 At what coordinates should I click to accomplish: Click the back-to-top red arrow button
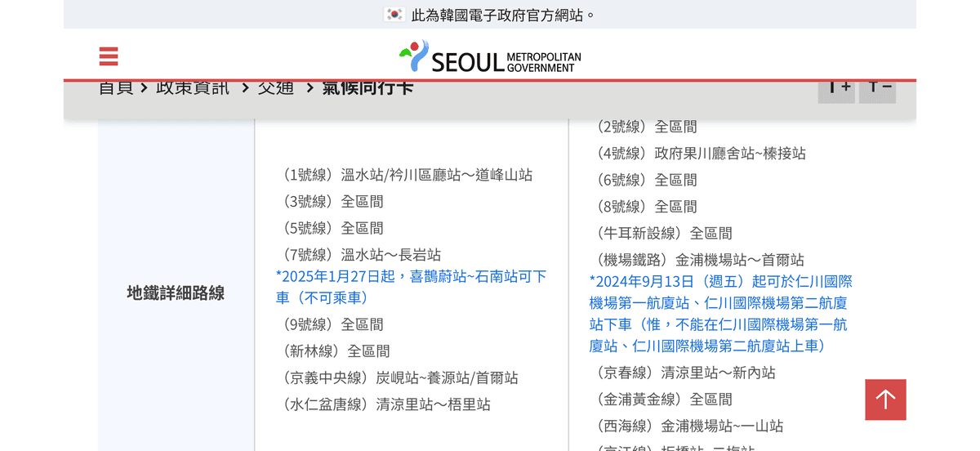pos(885,400)
